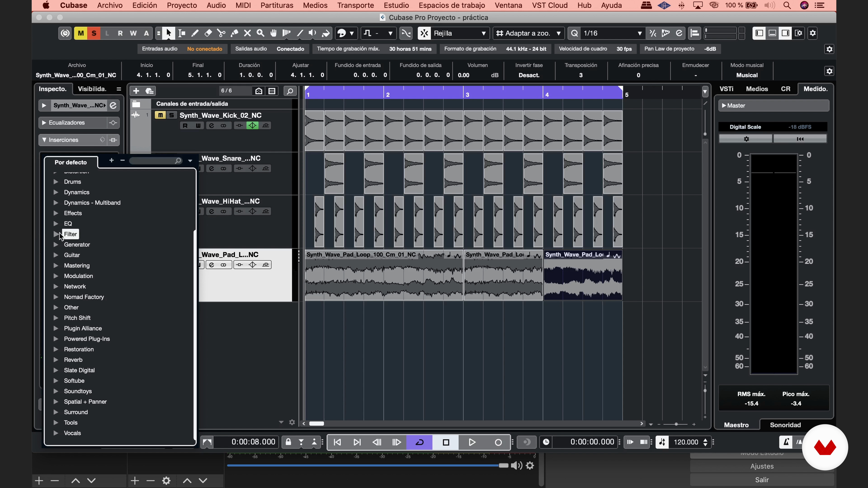868x488 pixels.
Task: Open the Adaptar a zoom grid dropdown
Action: click(528, 33)
